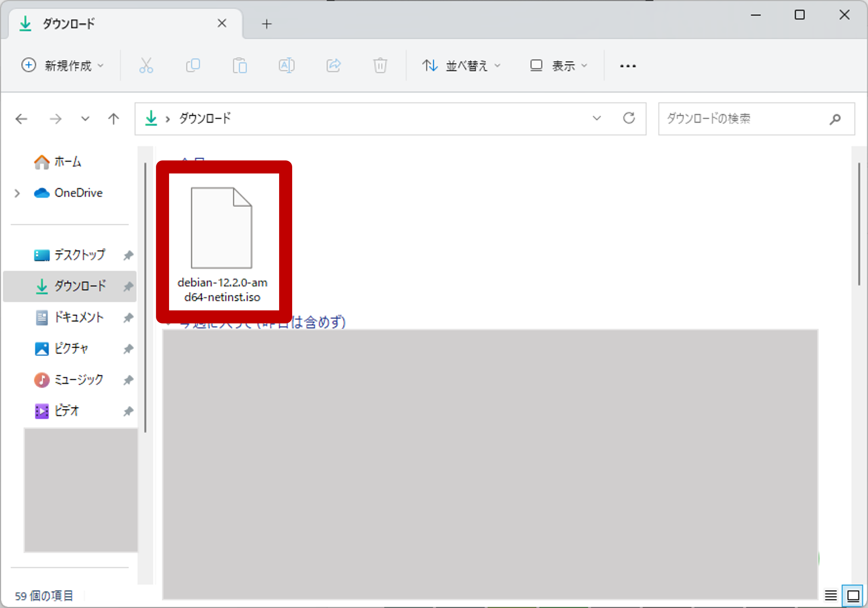Open a new Explorer tab

267,24
